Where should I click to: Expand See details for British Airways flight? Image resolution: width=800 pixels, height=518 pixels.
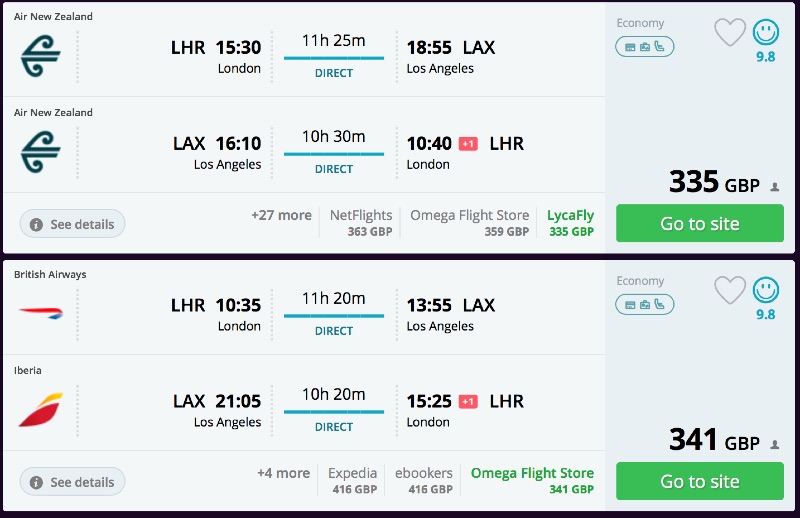click(x=72, y=482)
